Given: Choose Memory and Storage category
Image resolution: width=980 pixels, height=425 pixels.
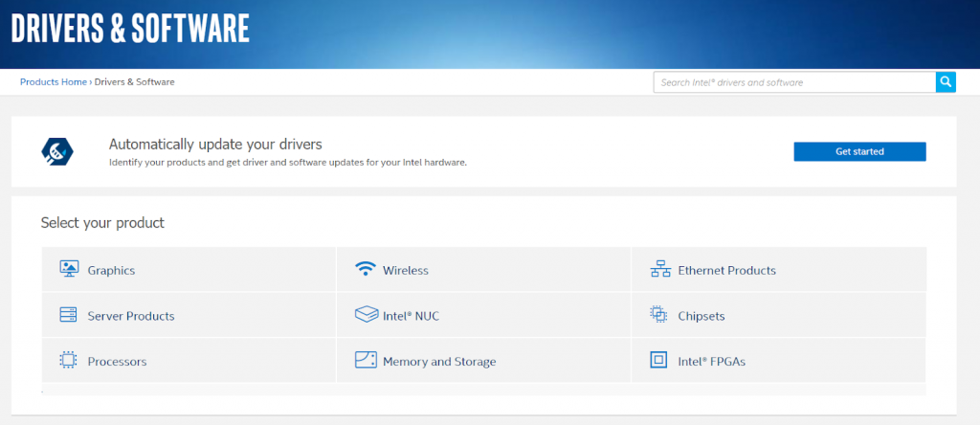Looking at the screenshot, I should tap(483, 361).
